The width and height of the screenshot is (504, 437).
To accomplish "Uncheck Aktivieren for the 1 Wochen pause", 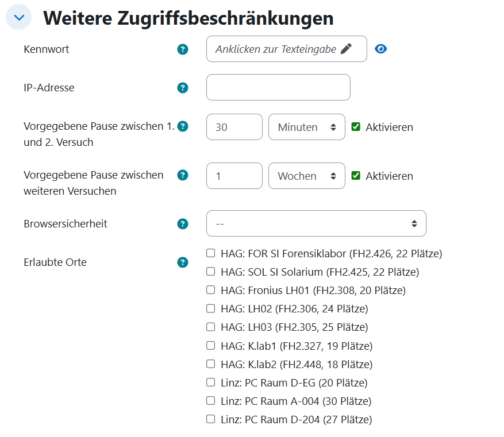I will pos(356,176).
